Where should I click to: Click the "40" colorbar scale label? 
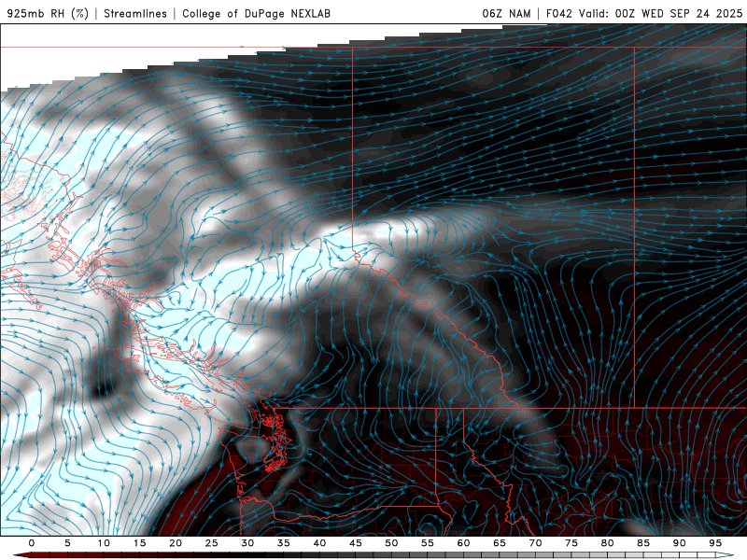319,543
